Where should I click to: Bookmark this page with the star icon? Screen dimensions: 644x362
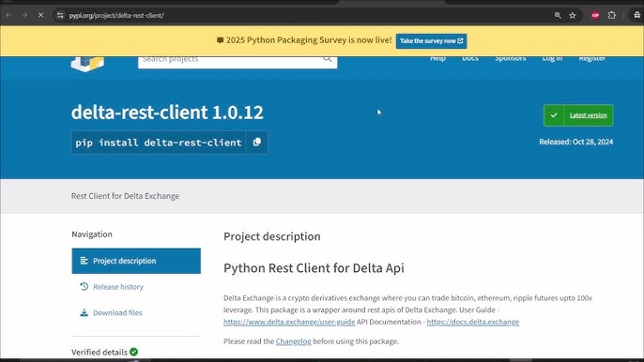pyautogui.click(x=573, y=15)
